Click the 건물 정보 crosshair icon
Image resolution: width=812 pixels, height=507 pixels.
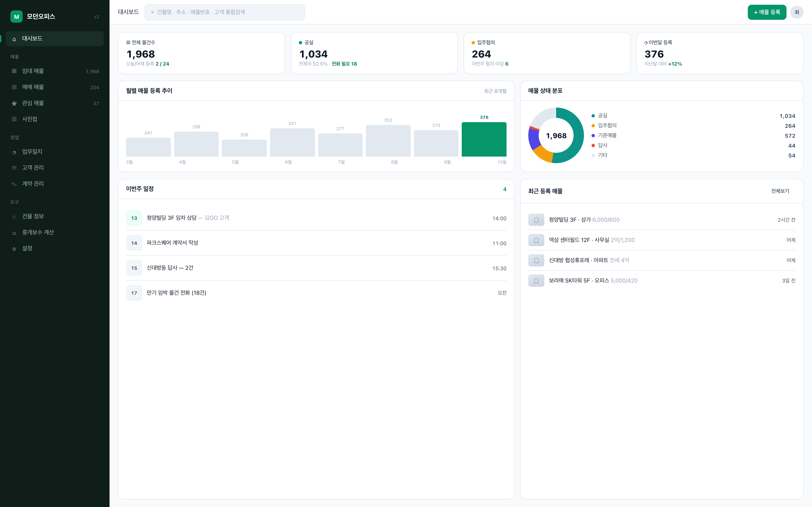tap(14, 217)
